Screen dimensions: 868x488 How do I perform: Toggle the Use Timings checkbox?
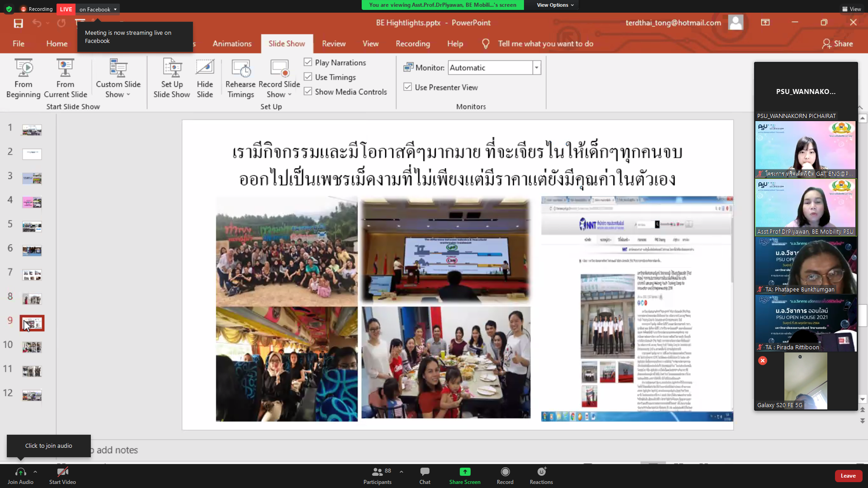(308, 77)
